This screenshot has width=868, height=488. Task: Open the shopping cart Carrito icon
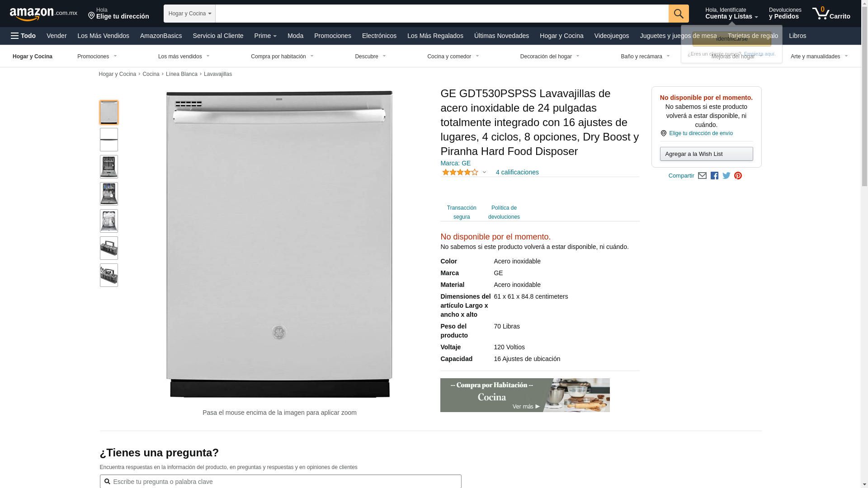[831, 14]
